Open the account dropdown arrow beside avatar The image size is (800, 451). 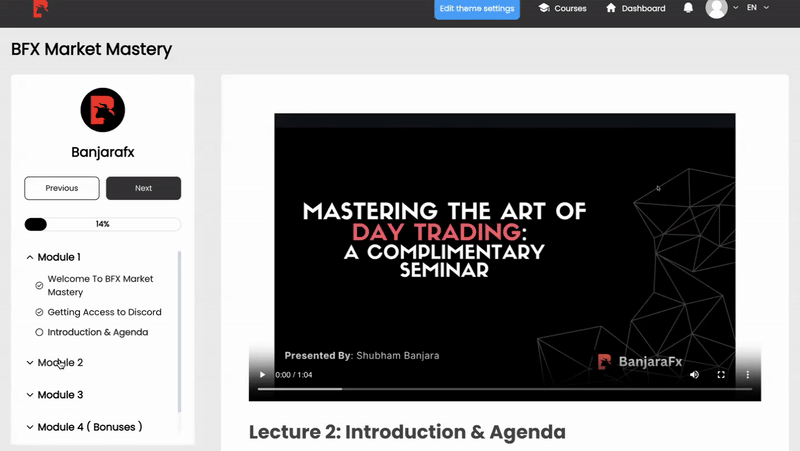(x=735, y=8)
